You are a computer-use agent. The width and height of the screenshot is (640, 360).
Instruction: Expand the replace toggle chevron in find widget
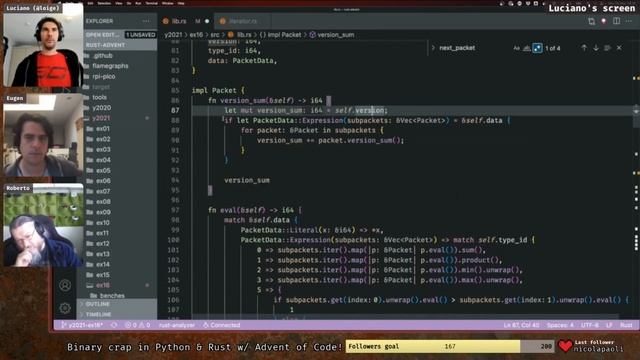pos(433,48)
